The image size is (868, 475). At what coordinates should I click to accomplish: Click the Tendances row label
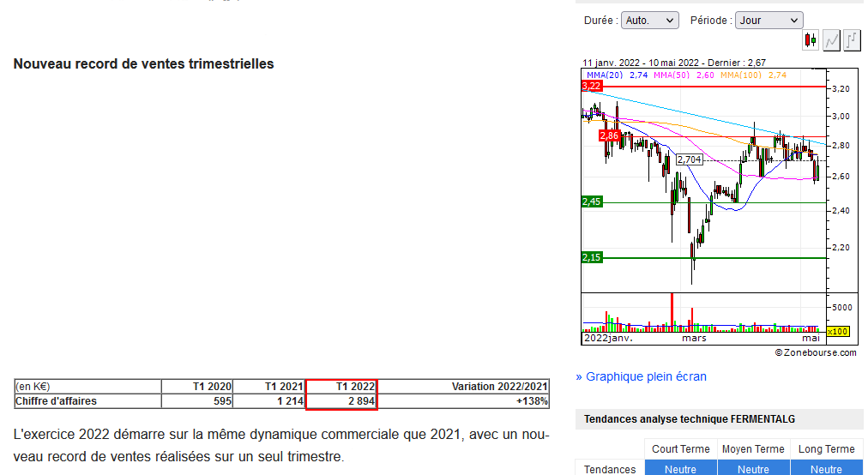pyautogui.click(x=610, y=469)
